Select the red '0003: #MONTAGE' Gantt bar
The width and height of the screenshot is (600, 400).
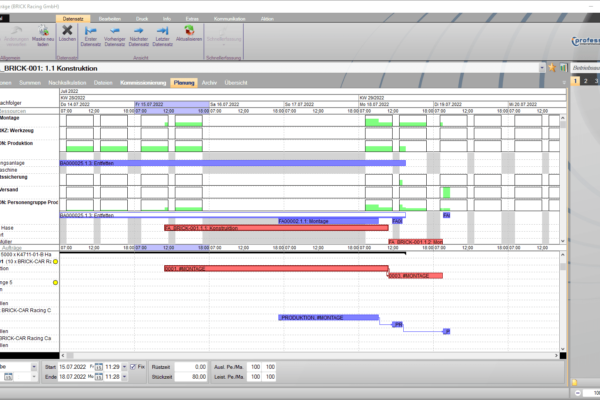(416, 276)
